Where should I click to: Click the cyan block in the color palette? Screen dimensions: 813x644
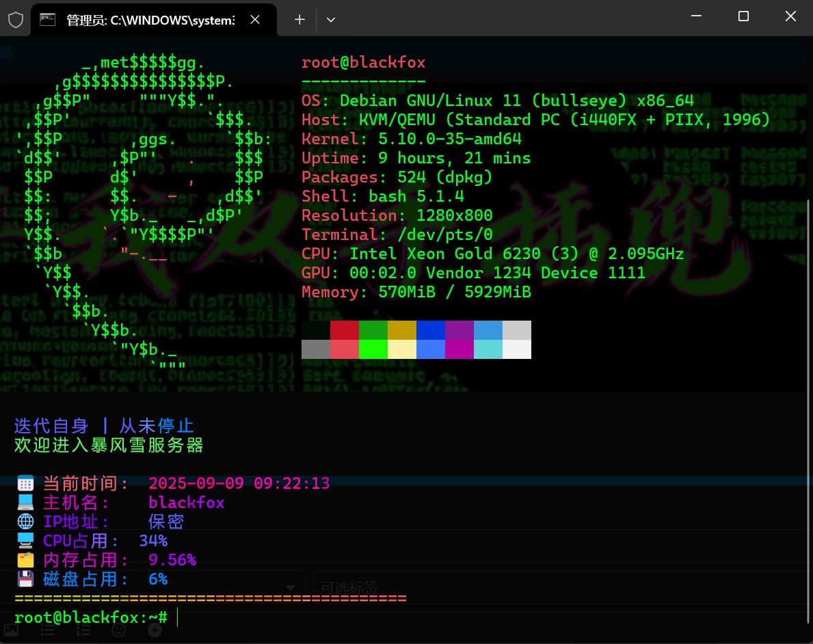click(488, 349)
